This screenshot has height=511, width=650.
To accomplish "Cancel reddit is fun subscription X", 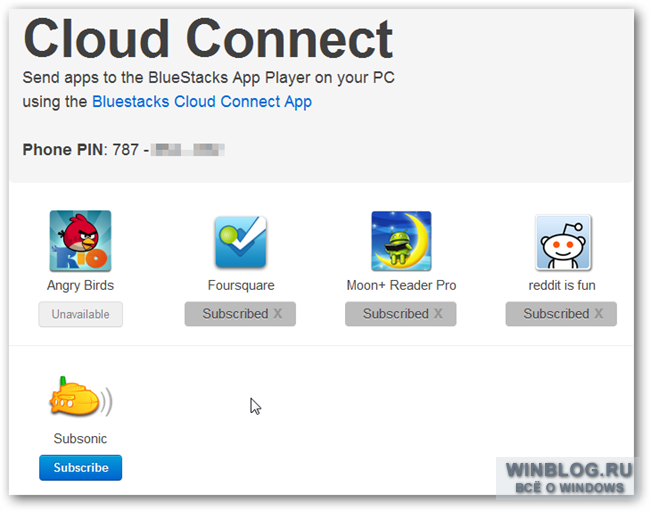I will (599, 314).
